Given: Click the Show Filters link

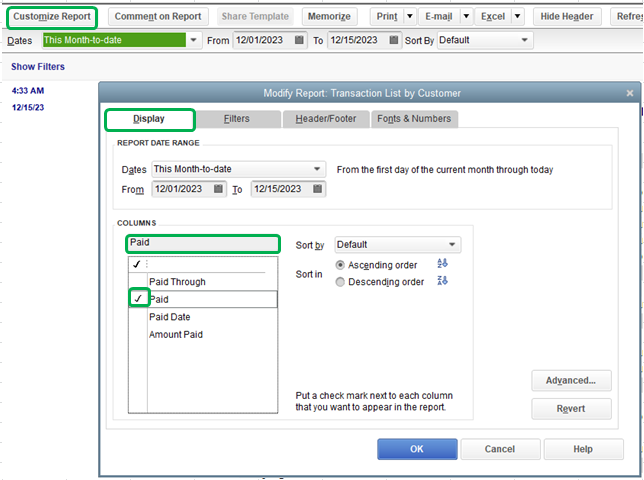Looking at the screenshot, I should click(38, 67).
